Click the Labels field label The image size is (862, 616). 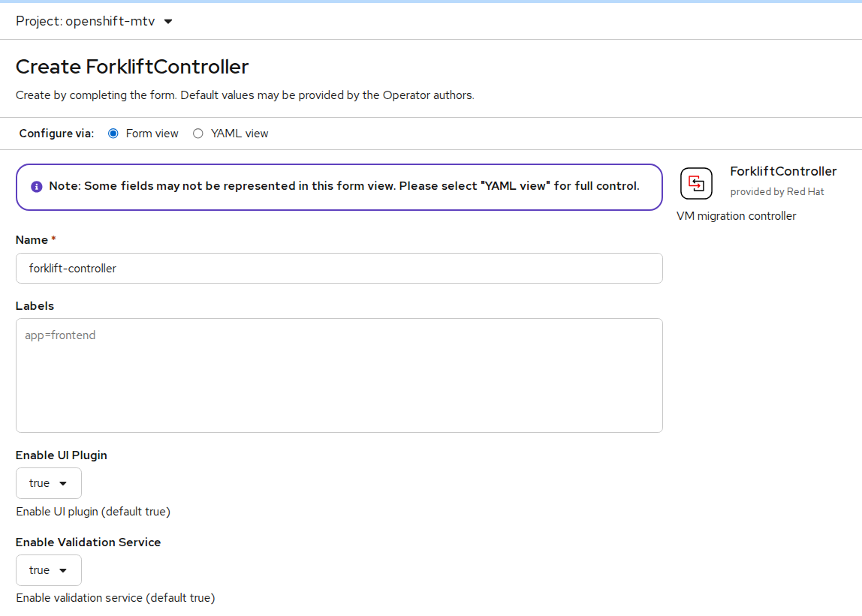click(35, 306)
